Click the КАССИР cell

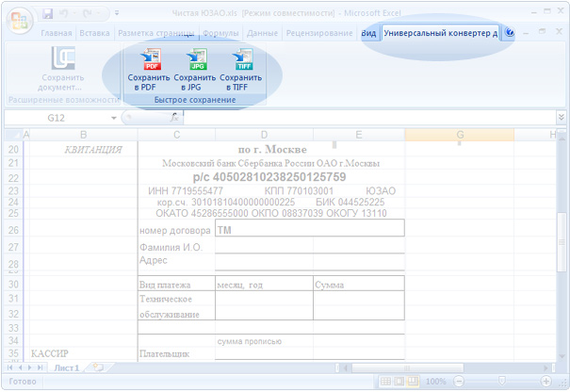click(x=84, y=353)
